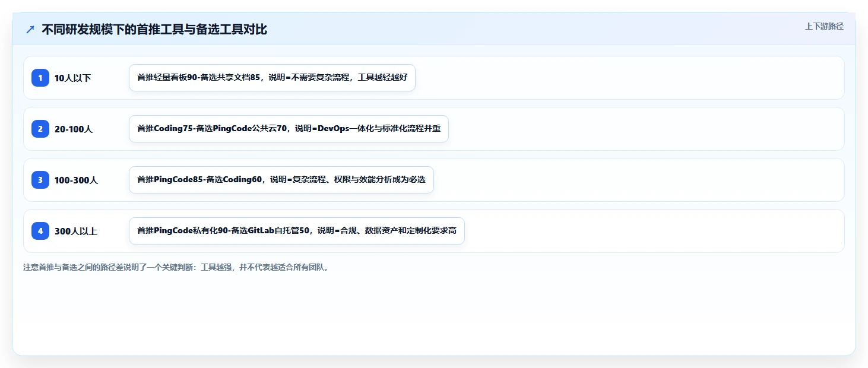Click the number 4 badge

point(40,230)
